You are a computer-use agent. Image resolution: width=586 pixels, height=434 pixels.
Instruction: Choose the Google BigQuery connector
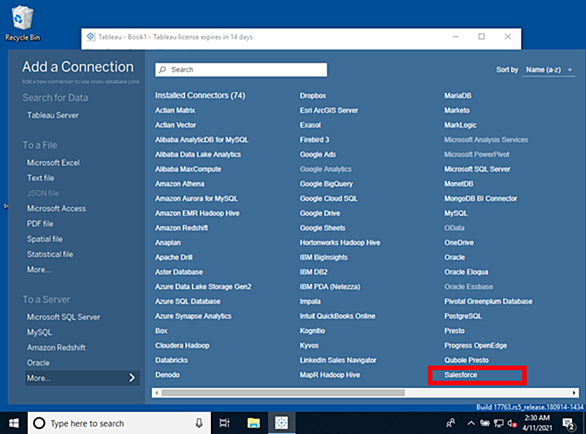click(326, 184)
